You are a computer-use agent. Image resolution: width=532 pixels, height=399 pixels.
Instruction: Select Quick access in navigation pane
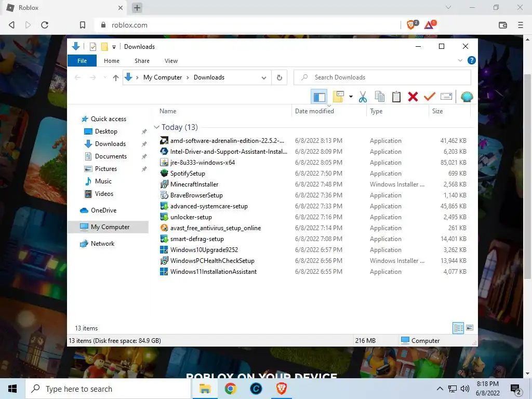coord(108,119)
